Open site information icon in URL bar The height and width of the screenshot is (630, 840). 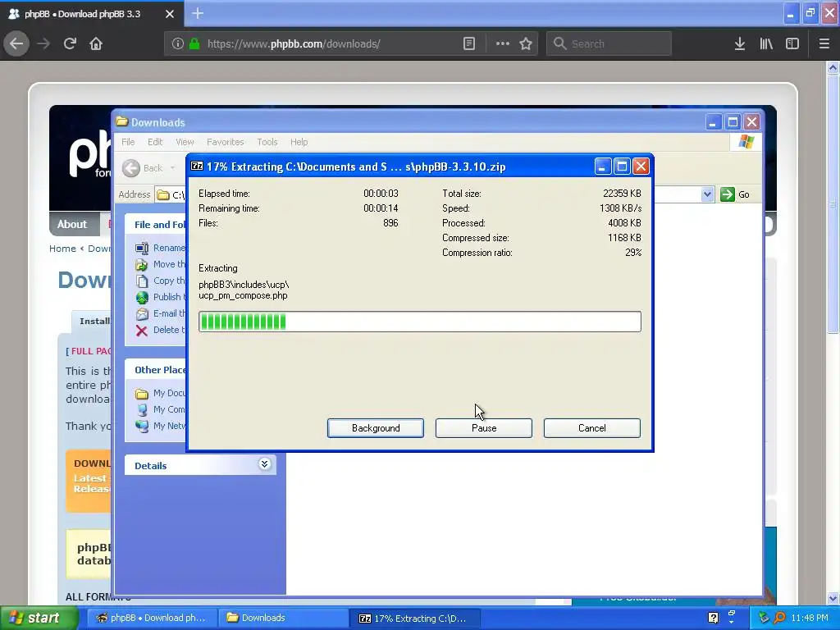[x=178, y=44]
